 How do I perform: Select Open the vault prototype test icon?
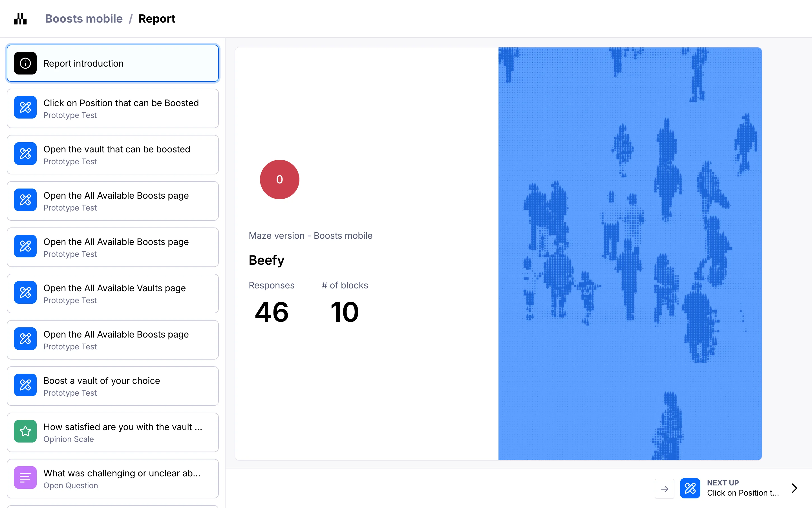tap(25, 154)
